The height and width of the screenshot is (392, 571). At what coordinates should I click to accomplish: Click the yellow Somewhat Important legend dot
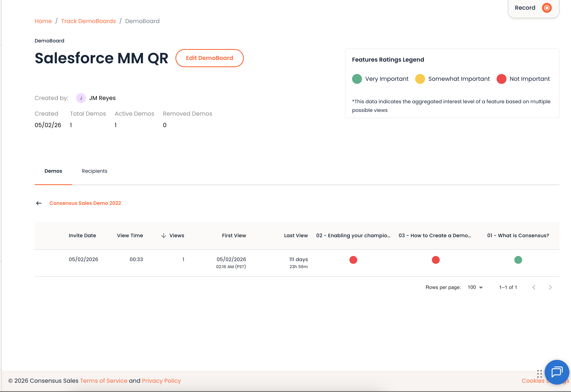420,79
